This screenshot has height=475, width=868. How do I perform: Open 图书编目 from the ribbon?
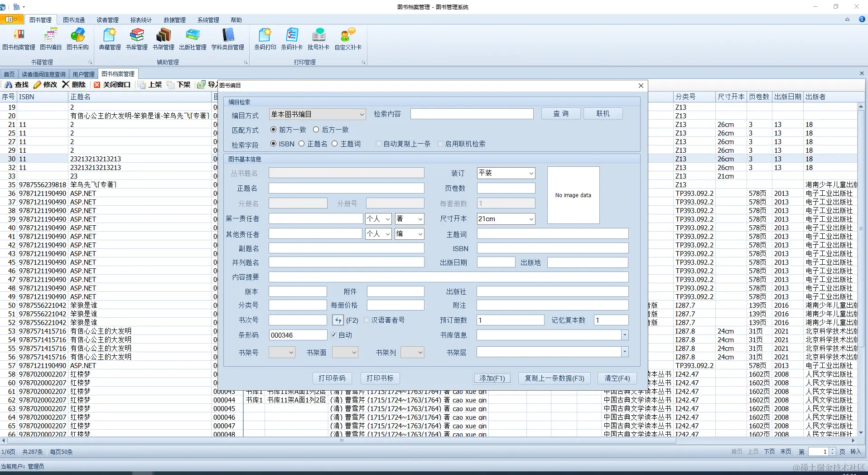pyautogui.click(x=51, y=39)
